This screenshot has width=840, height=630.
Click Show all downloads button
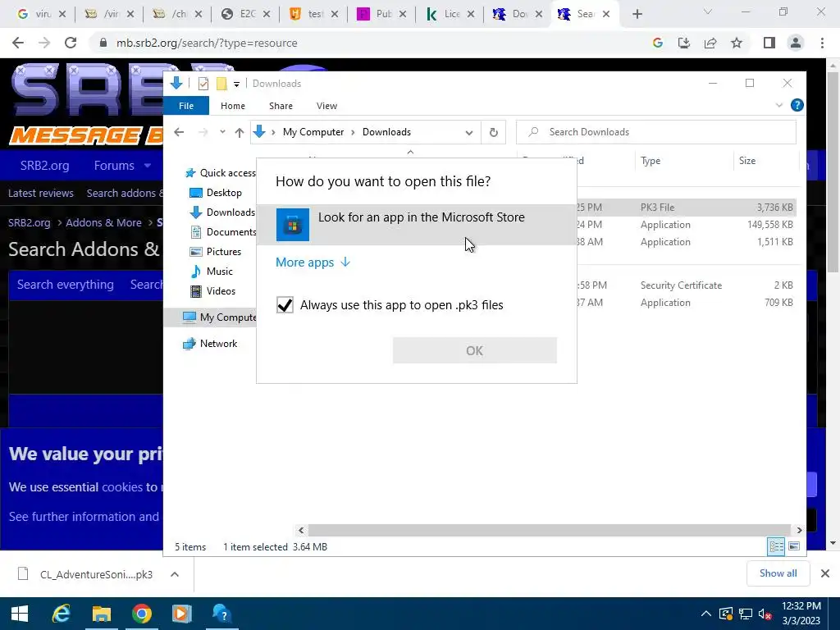[778, 573]
